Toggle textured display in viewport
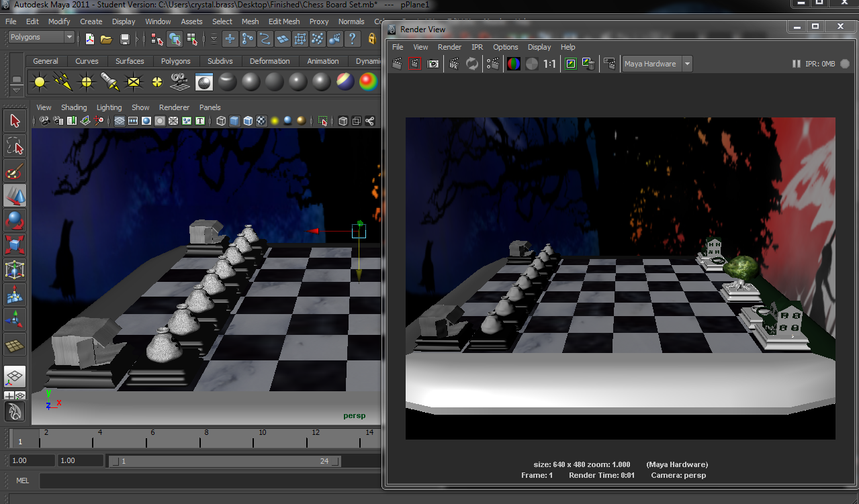 coord(261,121)
